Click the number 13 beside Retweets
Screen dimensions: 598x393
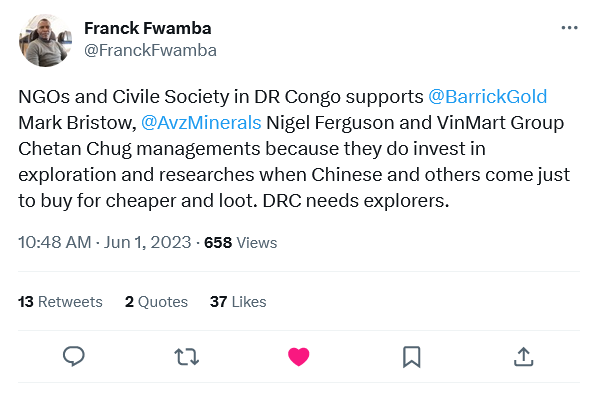[26, 302]
